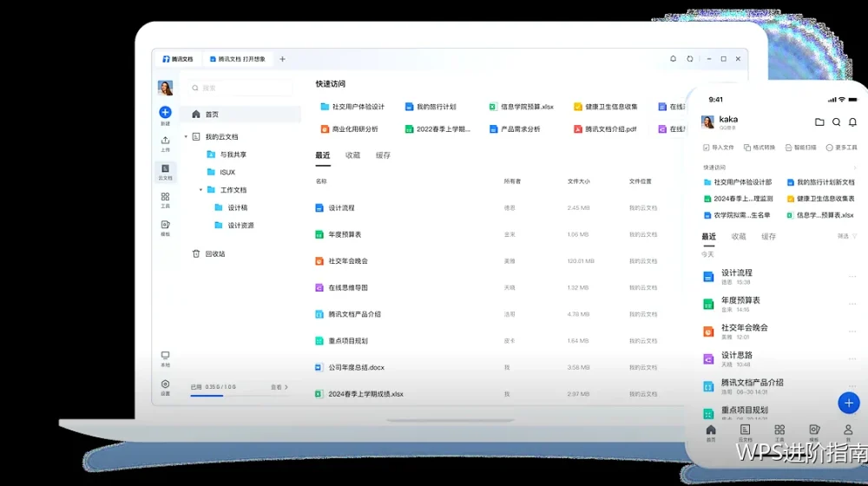The width and height of the screenshot is (868, 486).
Task: Open 在线思维导图 in the laptop file list
Action: (x=341, y=288)
